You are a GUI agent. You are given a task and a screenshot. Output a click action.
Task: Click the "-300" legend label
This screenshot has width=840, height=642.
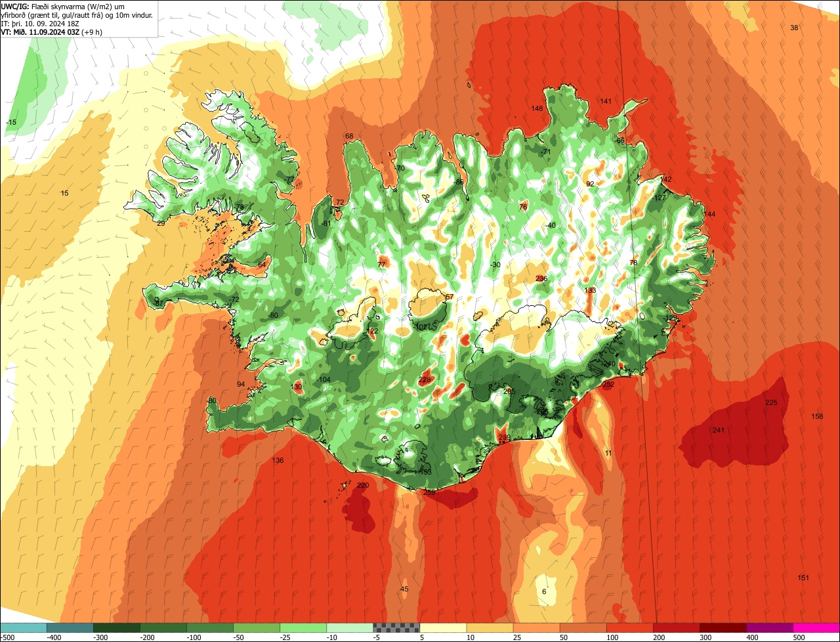(x=100, y=637)
